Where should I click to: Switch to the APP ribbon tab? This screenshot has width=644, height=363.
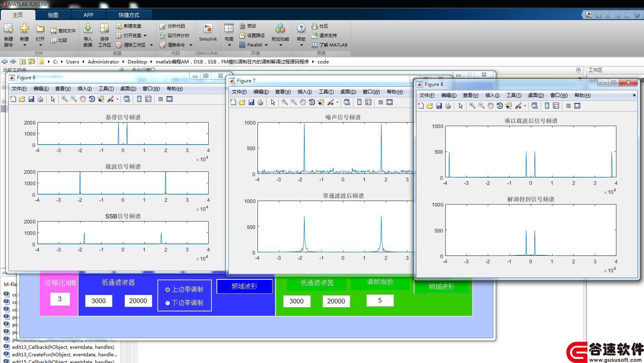coord(88,15)
